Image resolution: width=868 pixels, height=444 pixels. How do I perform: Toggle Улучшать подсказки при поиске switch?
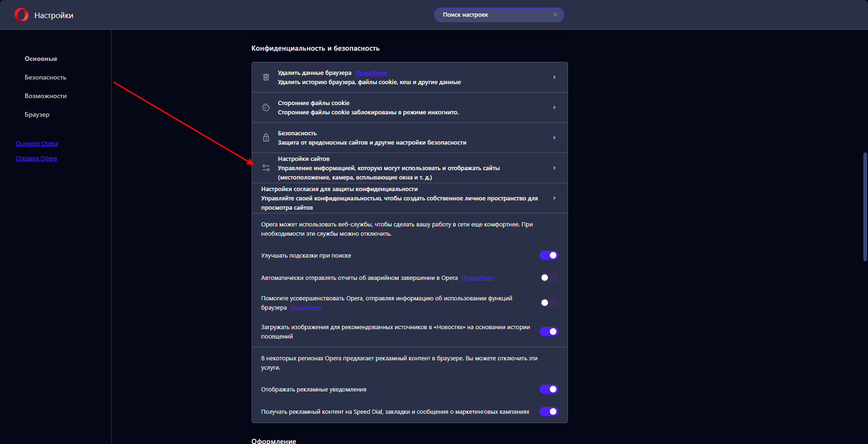pos(549,255)
